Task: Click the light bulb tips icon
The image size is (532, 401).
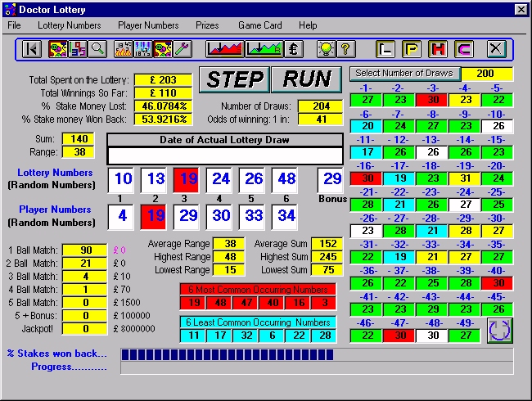Action: pos(326,49)
